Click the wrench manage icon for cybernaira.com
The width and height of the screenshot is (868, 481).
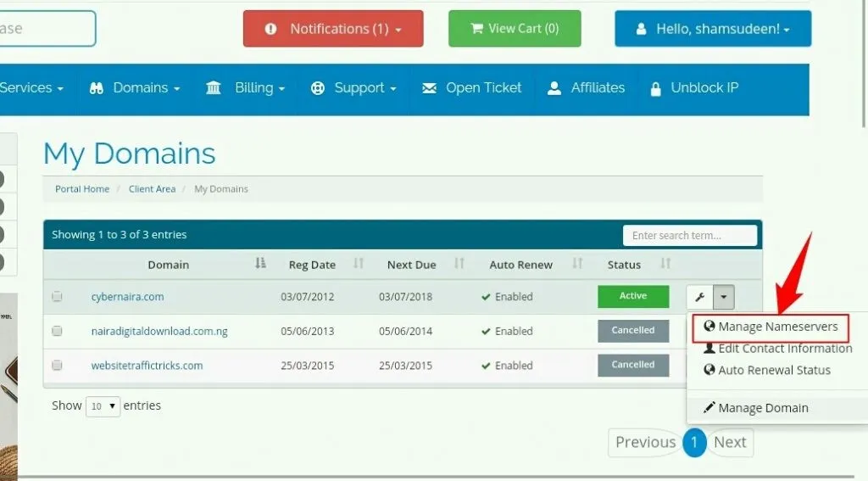pyautogui.click(x=699, y=297)
